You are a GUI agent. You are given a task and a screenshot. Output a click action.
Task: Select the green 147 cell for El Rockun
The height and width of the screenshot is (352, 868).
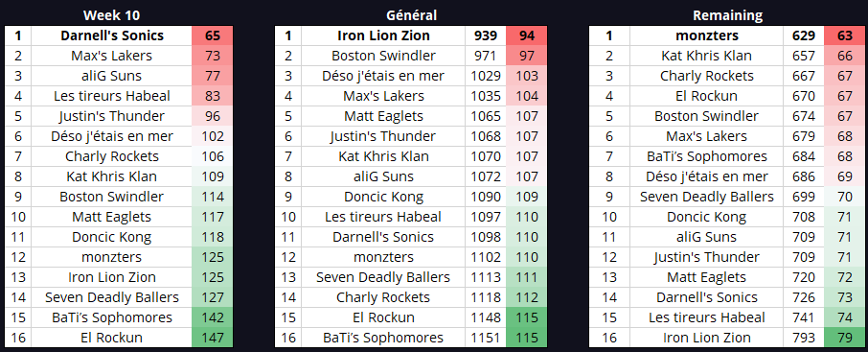213,338
